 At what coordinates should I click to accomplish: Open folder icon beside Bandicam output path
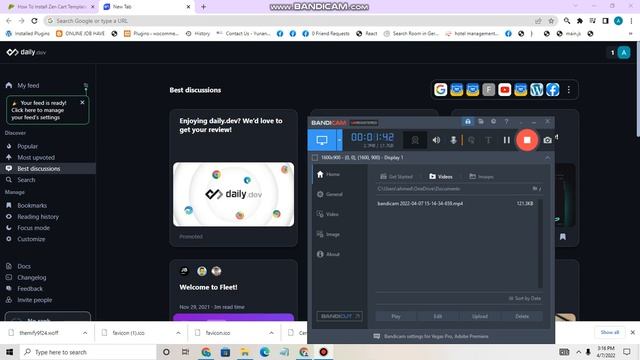pyautogui.click(x=536, y=189)
